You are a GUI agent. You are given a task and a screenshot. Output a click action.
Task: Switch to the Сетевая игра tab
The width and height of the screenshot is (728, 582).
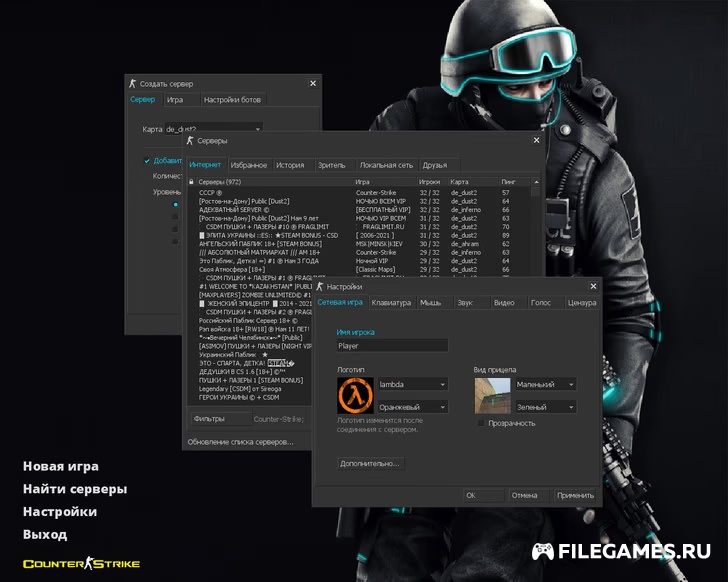[x=340, y=302]
